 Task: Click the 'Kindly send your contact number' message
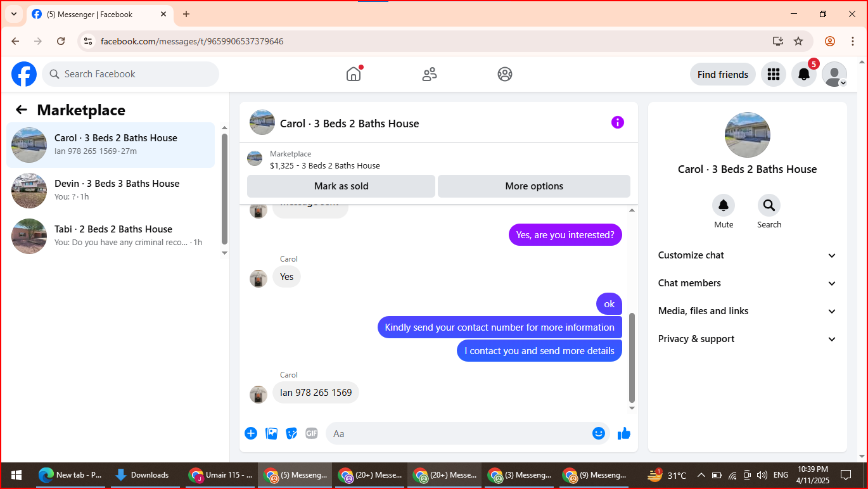(500, 327)
